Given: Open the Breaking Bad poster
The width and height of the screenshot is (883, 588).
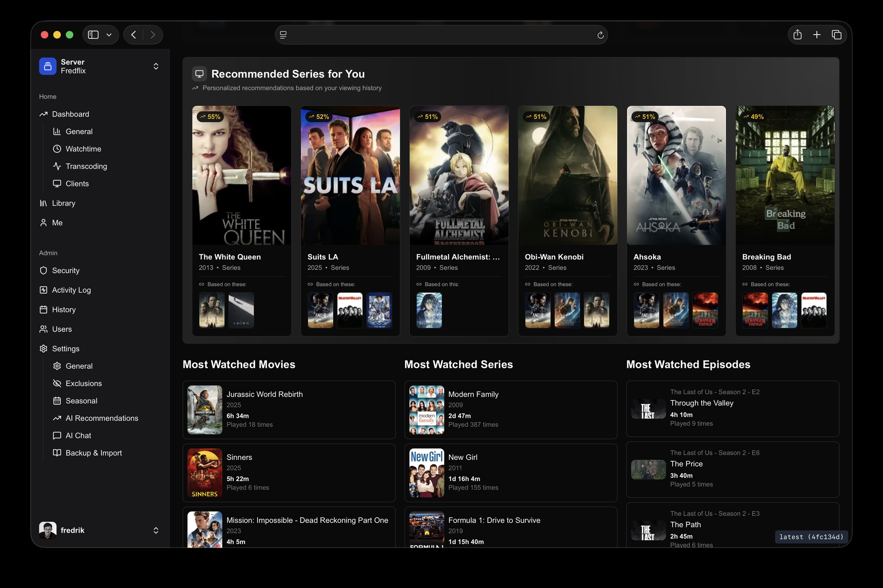Looking at the screenshot, I should [x=785, y=175].
